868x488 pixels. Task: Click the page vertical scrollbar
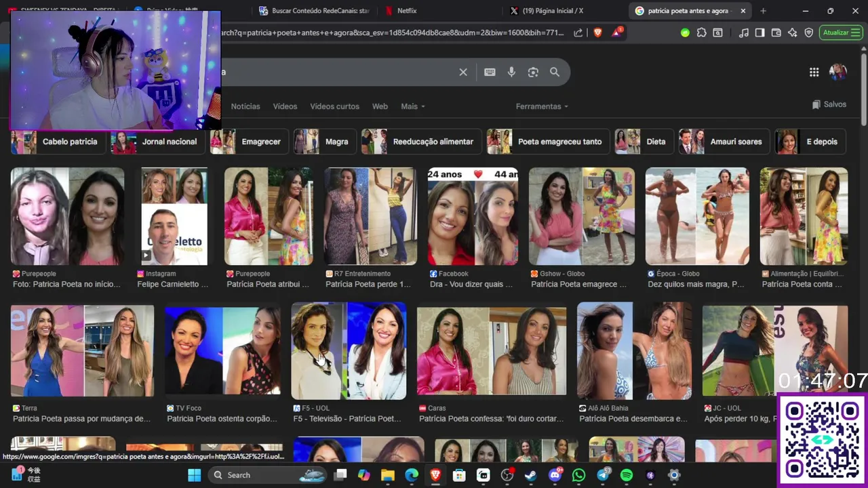click(x=863, y=88)
